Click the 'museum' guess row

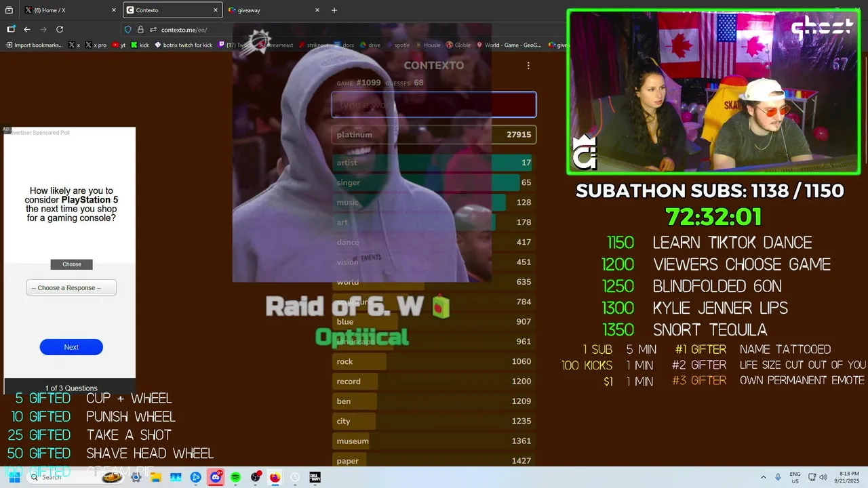[434, 441]
